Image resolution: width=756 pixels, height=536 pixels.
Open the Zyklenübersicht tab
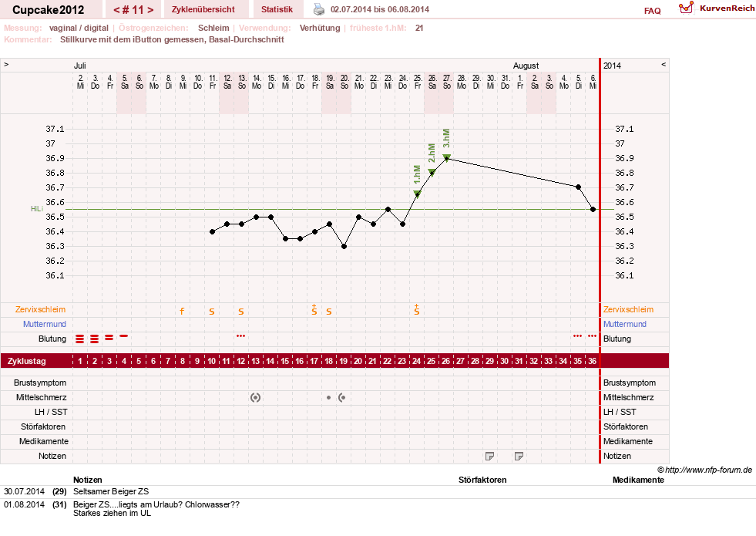click(x=203, y=9)
